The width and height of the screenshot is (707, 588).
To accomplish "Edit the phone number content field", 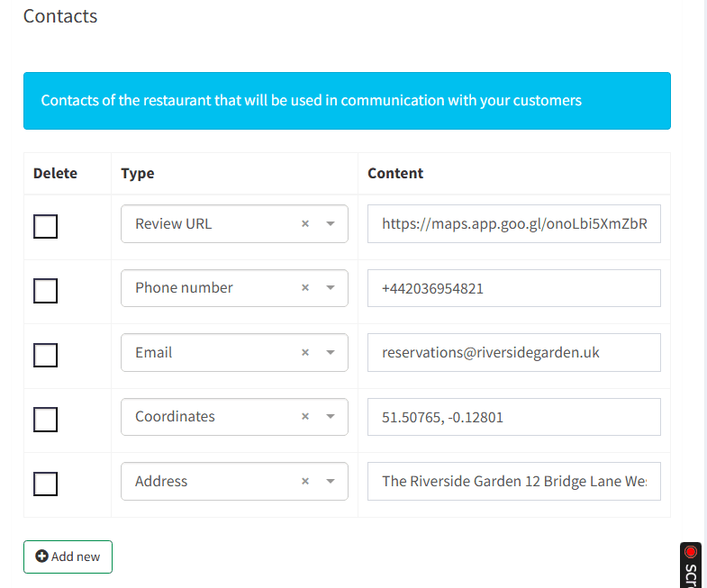I will click(513, 288).
